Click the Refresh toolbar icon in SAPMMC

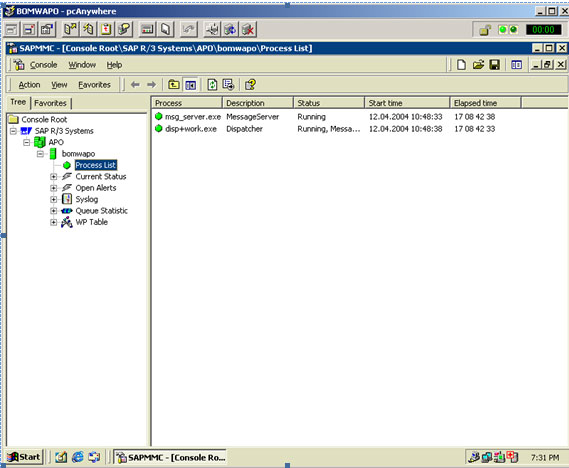point(212,85)
